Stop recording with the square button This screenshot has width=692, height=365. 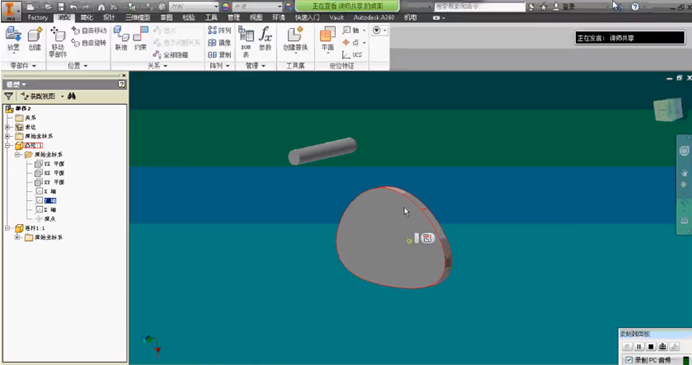pos(651,347)
